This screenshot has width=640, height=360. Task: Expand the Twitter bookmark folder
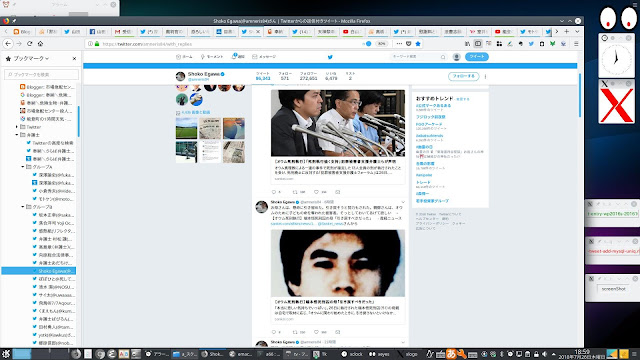(x=17, y=127)
